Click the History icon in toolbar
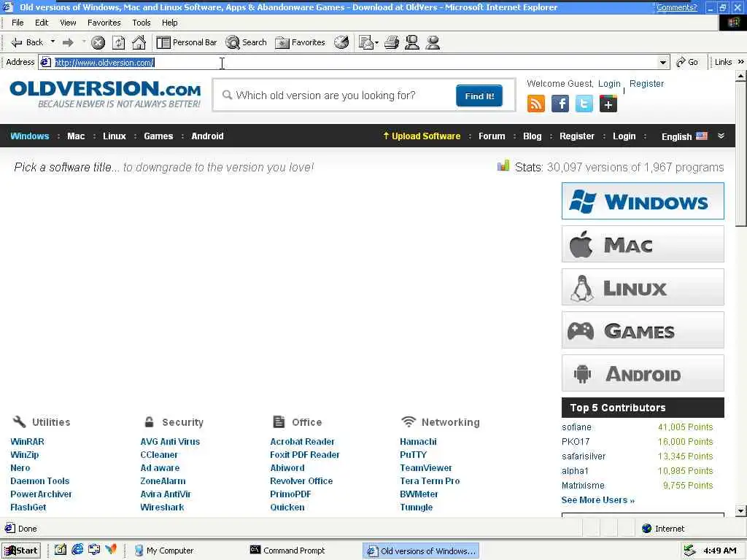Viewport: 747px width, 560px height. point(341,42)
